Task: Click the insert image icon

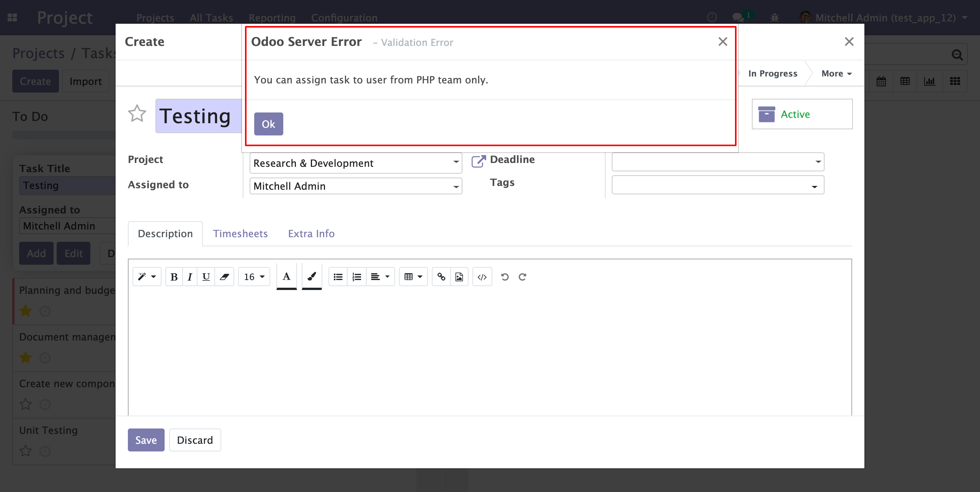Action: 459,277
